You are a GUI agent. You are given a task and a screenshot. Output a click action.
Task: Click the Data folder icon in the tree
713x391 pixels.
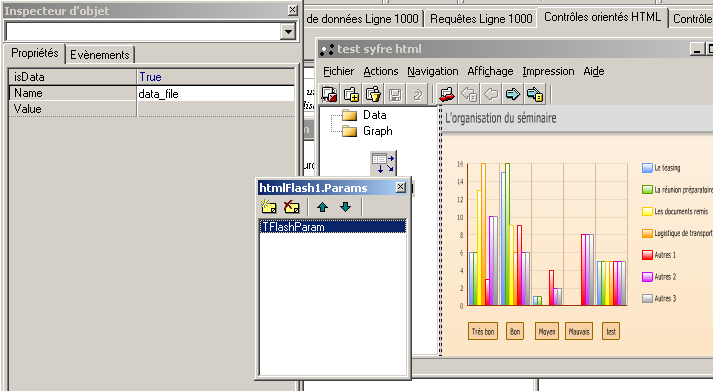[x=349, y=115]
